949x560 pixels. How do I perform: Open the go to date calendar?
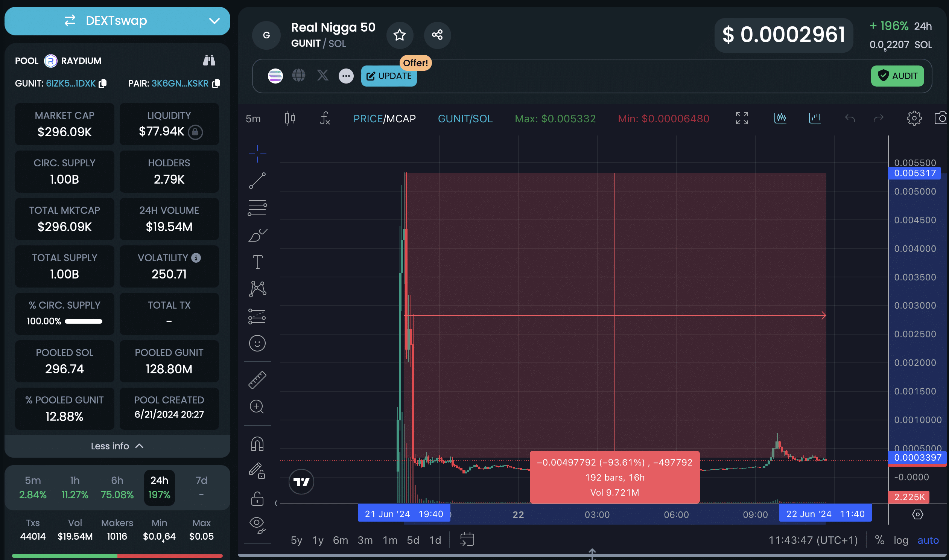coord(467,540)
